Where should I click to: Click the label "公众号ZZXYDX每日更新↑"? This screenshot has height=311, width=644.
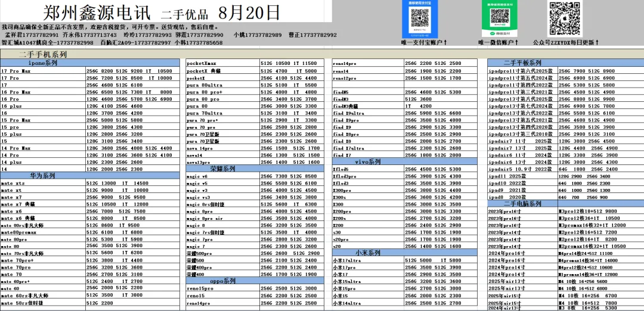[x=565, y=42]
